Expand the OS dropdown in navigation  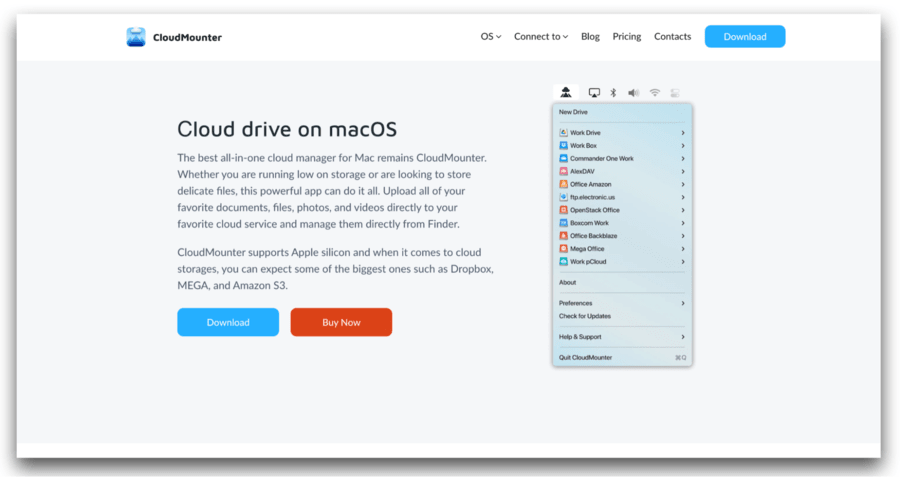(x=491, y=36)
